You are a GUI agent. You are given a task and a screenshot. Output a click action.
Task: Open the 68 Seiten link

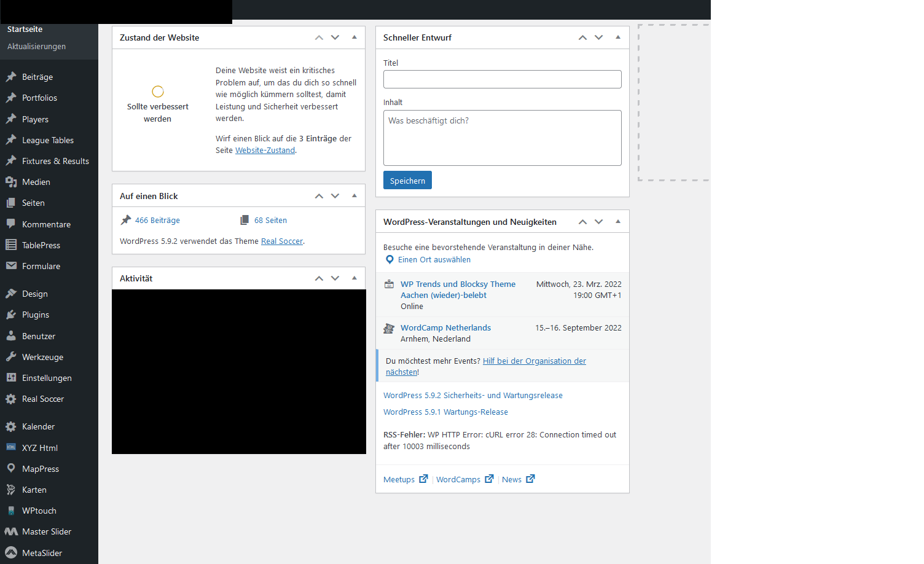270,221
